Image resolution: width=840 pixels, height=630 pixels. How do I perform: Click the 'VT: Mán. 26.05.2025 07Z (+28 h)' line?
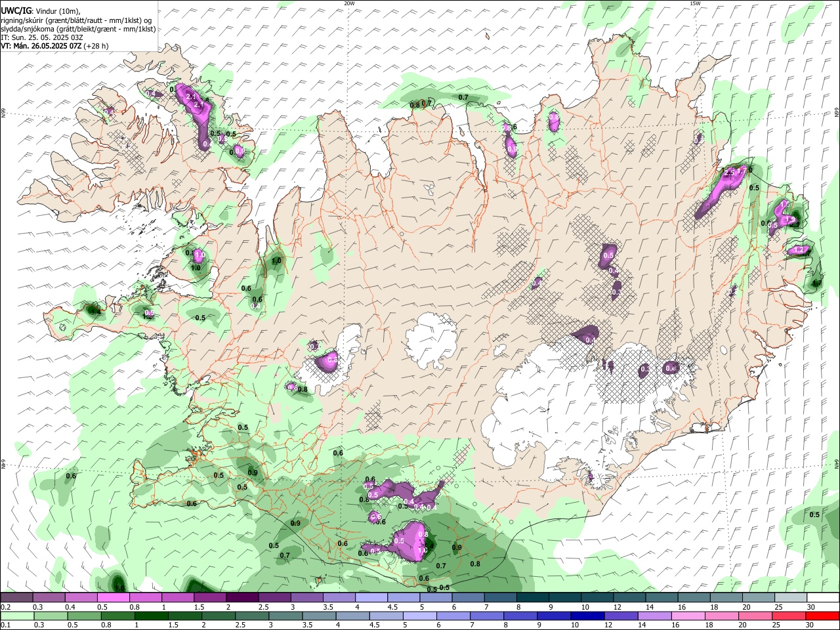tap(54, 46)
